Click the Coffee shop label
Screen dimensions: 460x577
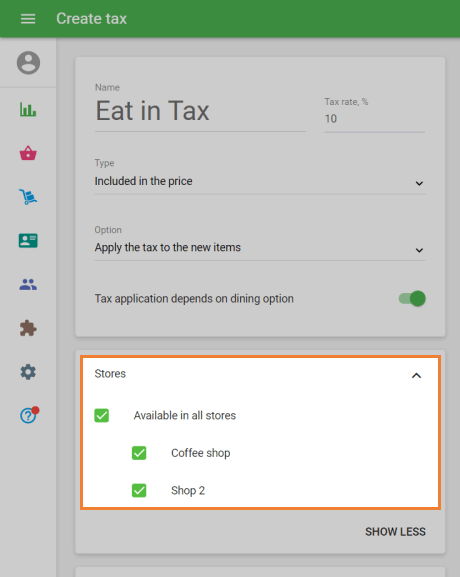click(x=201, y=453)
